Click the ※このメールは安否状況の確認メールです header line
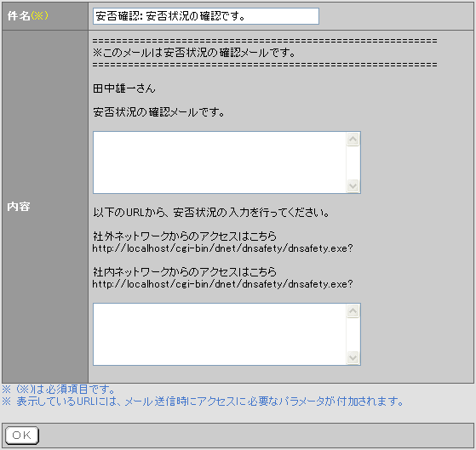 coord(194,53)
